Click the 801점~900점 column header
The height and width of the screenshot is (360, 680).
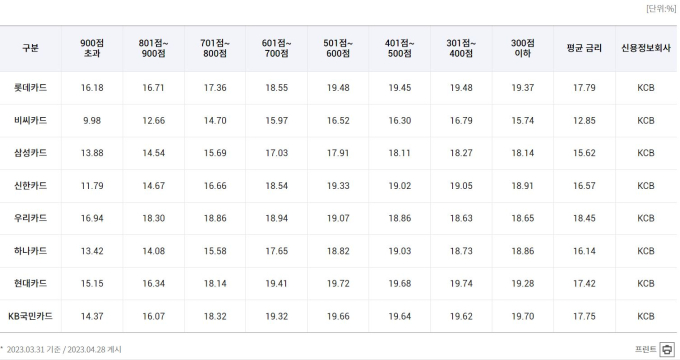point(154,48)
